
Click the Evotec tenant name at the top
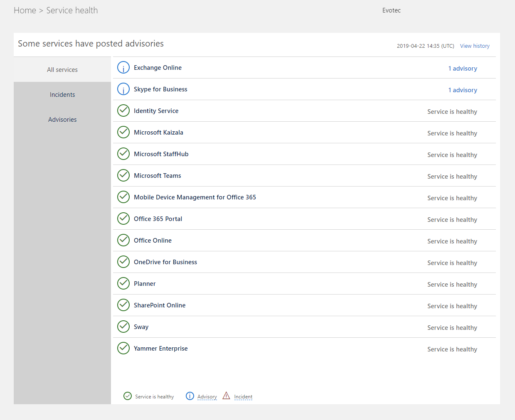391,10
